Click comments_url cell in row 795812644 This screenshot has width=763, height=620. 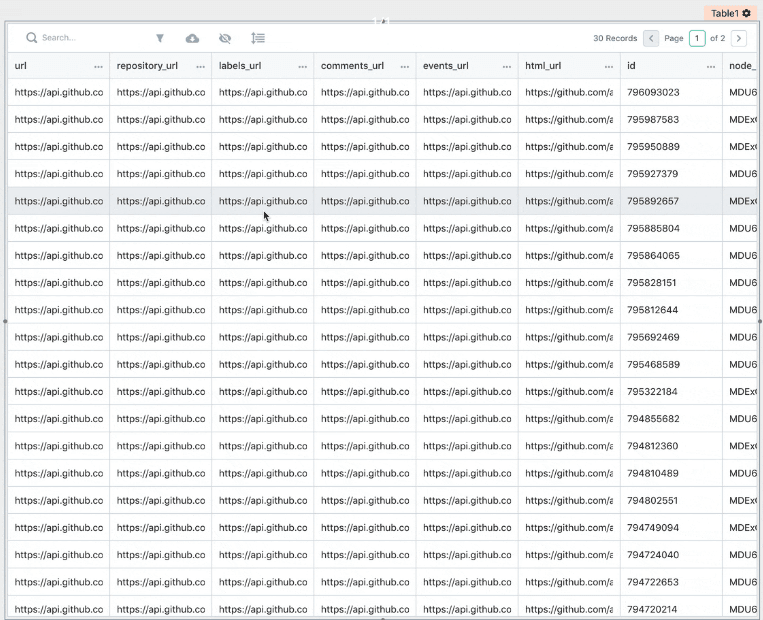tap(365, 310)
